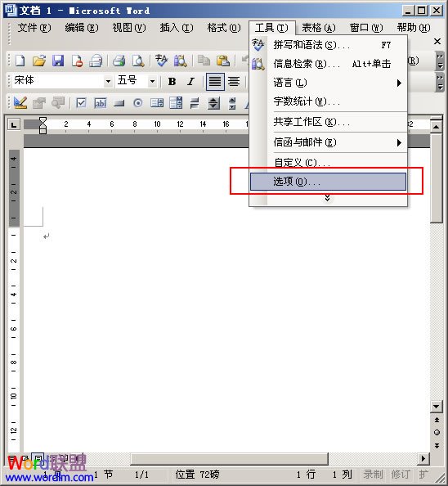Toggle Design Mode in Control Toolbox

tap(20, 103)
